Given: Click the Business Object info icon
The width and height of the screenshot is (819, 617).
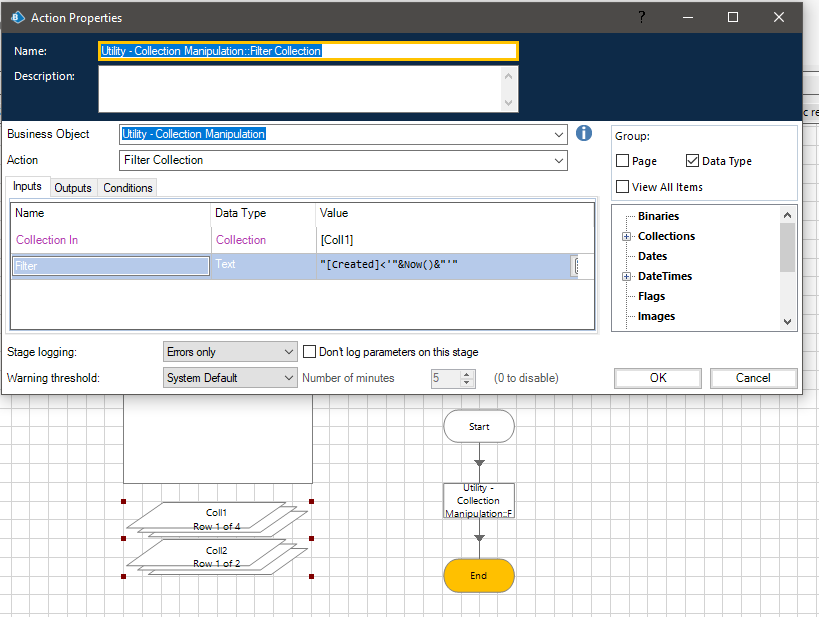Looking at the screenshot, I should [584, 134].
